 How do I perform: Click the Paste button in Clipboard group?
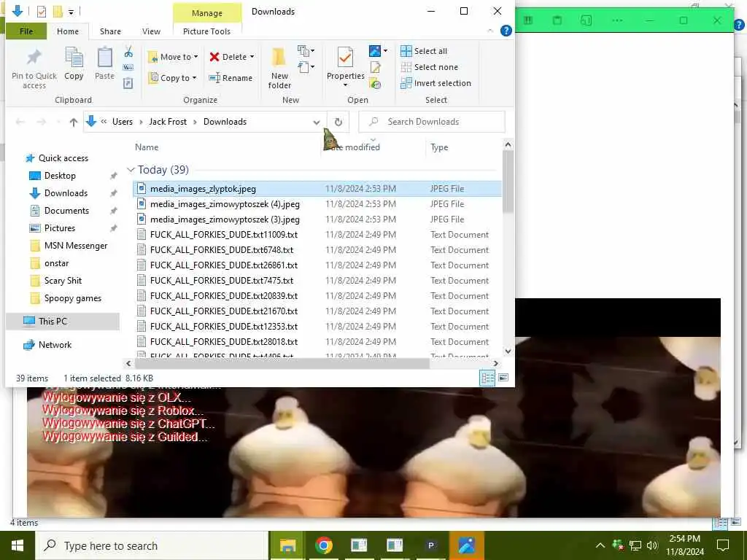pos(104,64)
